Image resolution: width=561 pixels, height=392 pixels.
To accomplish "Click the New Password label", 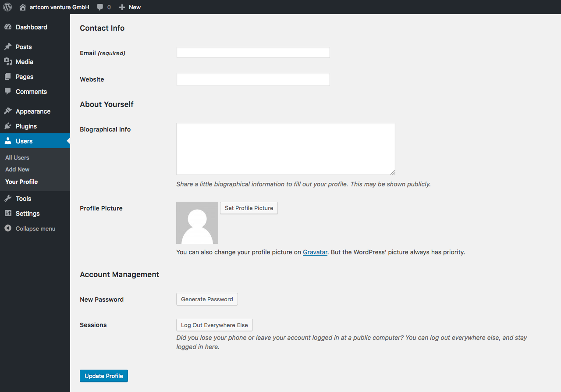I will pyautogui.click(x=102, y=299).
